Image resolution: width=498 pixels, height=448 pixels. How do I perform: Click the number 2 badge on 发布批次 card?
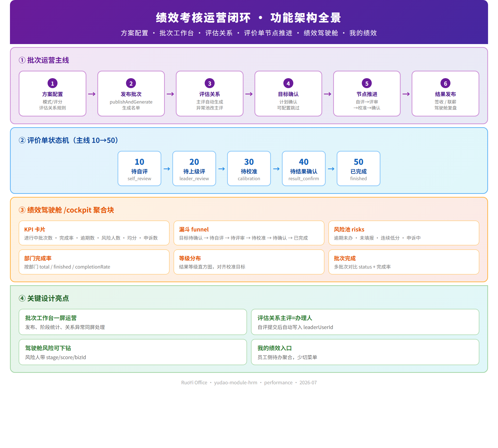point(131,83)
